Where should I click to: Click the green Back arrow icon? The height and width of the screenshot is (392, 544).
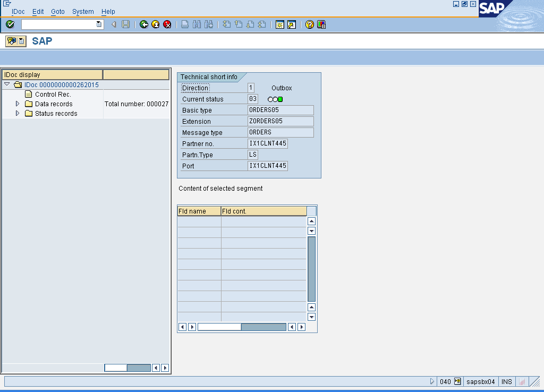(x=143, y=24)
